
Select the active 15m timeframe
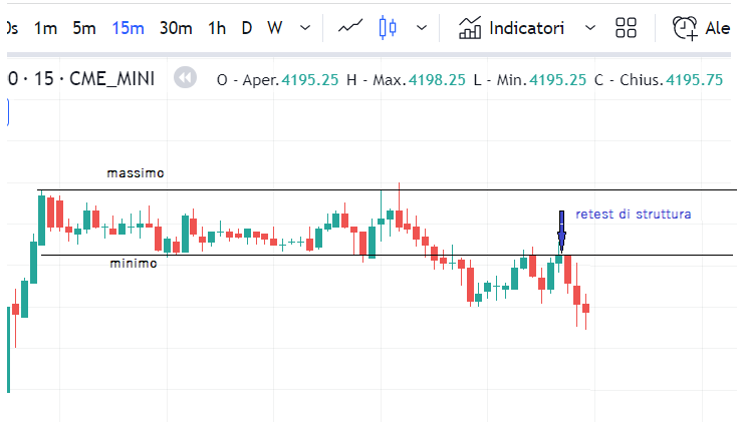point(128,28)
